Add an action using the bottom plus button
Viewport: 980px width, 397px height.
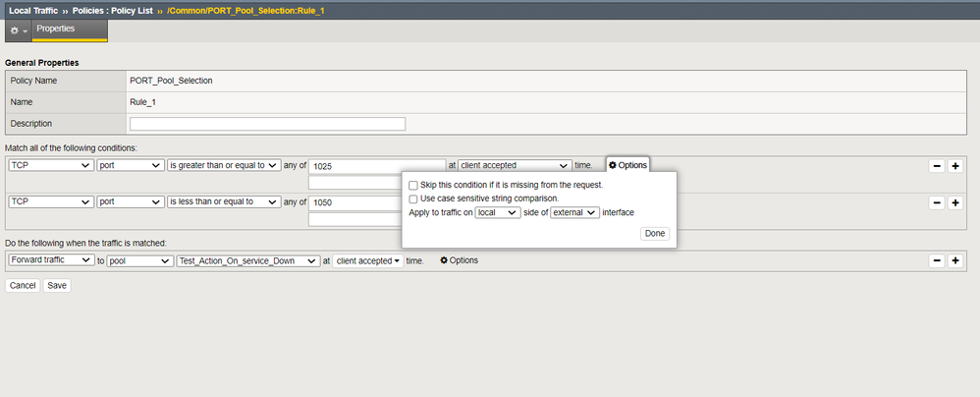(x=954, y=261)
